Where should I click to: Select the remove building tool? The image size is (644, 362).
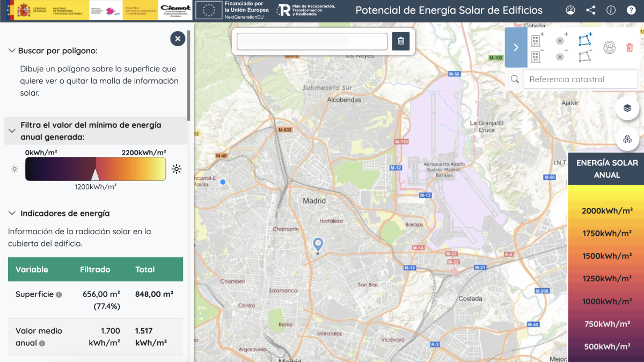[x=535, y=56]
